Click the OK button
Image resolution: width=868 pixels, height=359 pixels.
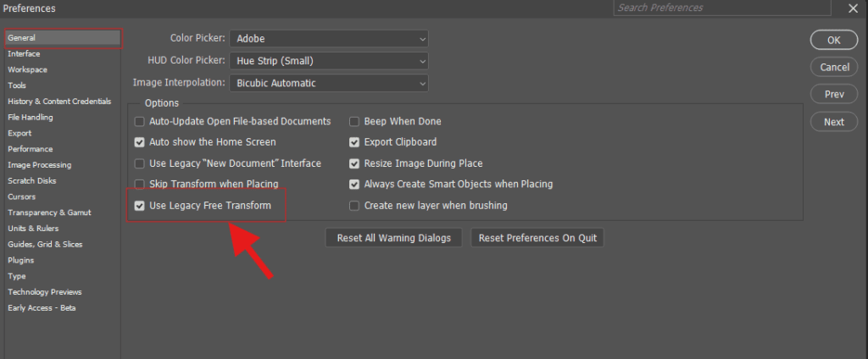(833, 40)
